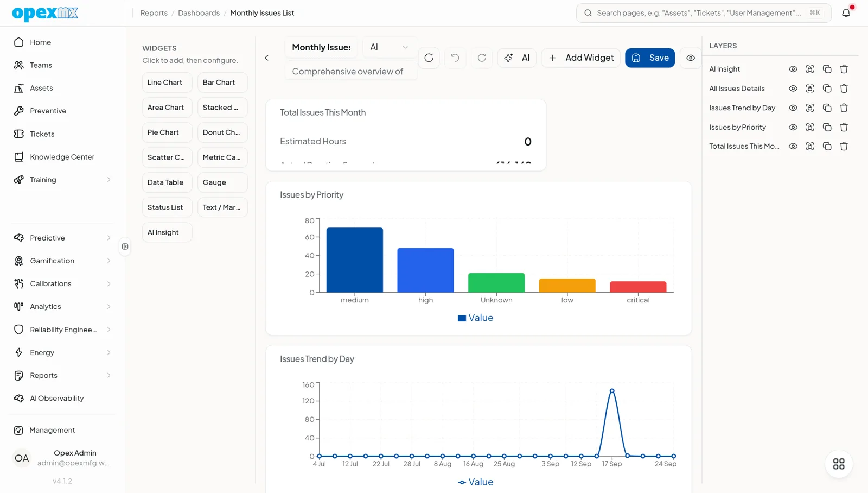Click the sidebar collapse handle icon
This screenshot has height=493, width=868.
click(125, 246)
